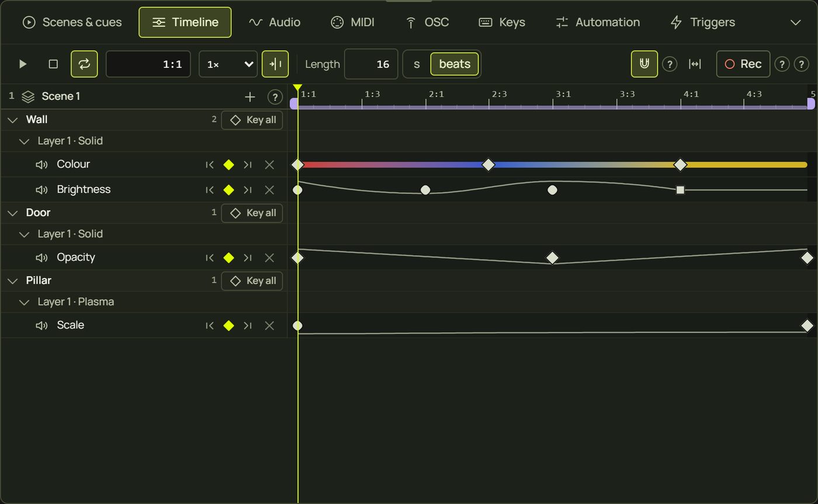This screenshot has width=818, height=504.
Task: Jump to next keyframe on the Opacity row
Action: tap(248, 258)
